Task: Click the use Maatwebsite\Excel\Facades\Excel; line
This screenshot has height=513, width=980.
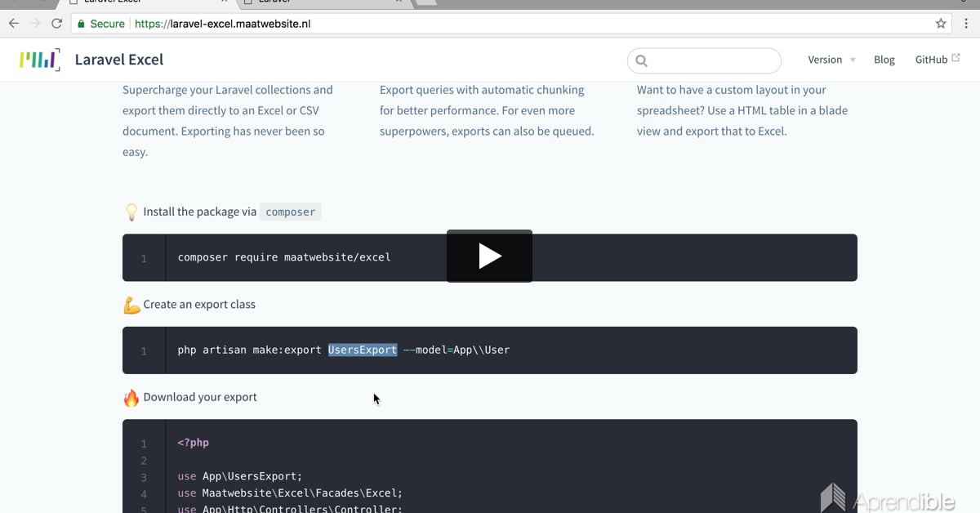Action: point(290,493)
